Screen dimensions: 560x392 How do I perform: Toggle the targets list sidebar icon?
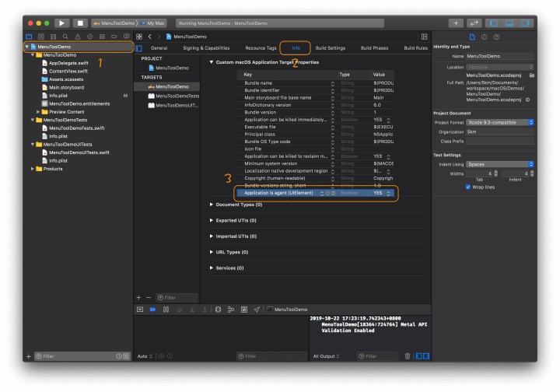pos(139,48)
